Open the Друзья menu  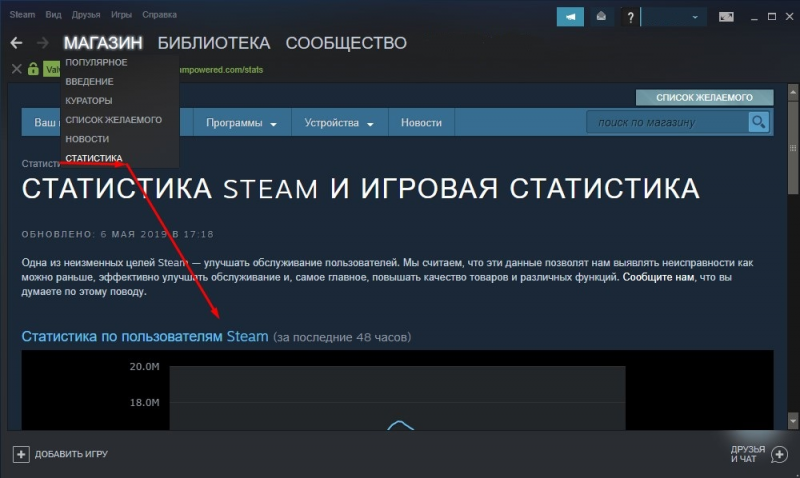point(86,15)
